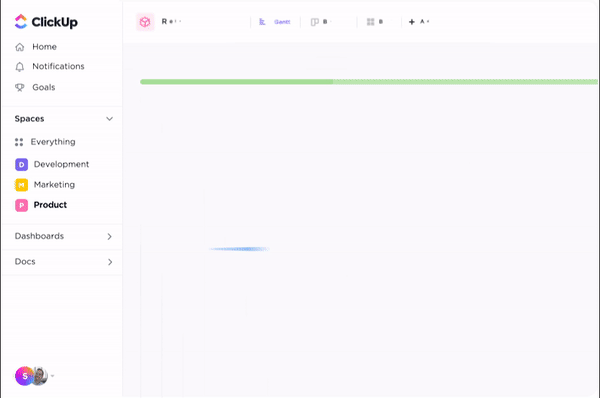Go to Home in sidebar
The height and width of the screenshot is (398, 600).
point(36,47)
